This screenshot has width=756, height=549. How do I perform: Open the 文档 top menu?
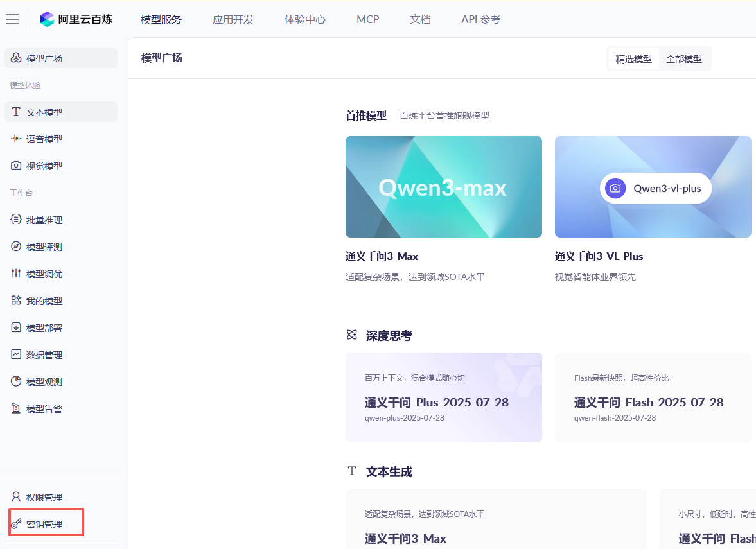[420, 20]
